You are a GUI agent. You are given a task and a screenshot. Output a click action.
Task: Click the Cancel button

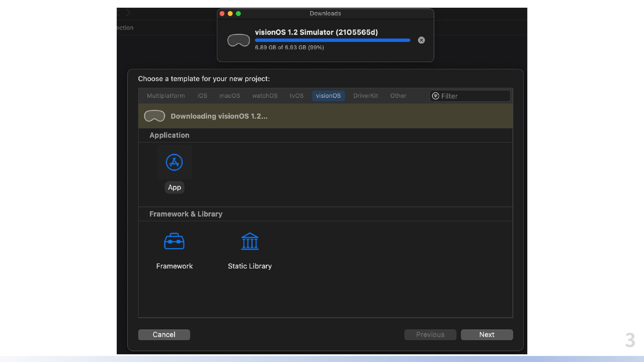(x=164, y=335)
